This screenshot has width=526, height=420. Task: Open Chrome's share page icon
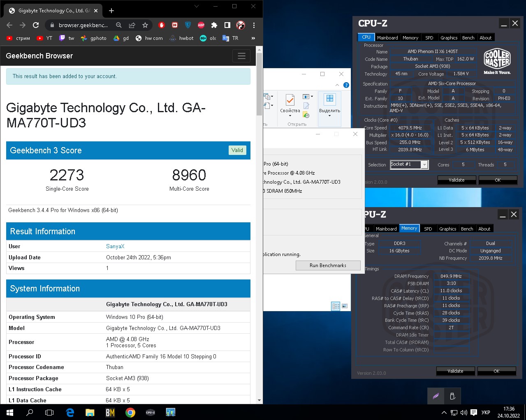[x=132, y=25]
